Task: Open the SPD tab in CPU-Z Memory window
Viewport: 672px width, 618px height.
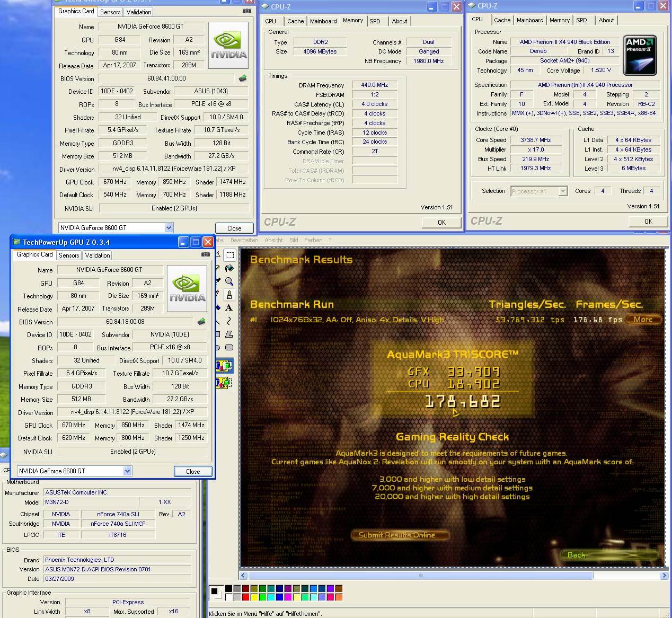Action: [375, 21]
